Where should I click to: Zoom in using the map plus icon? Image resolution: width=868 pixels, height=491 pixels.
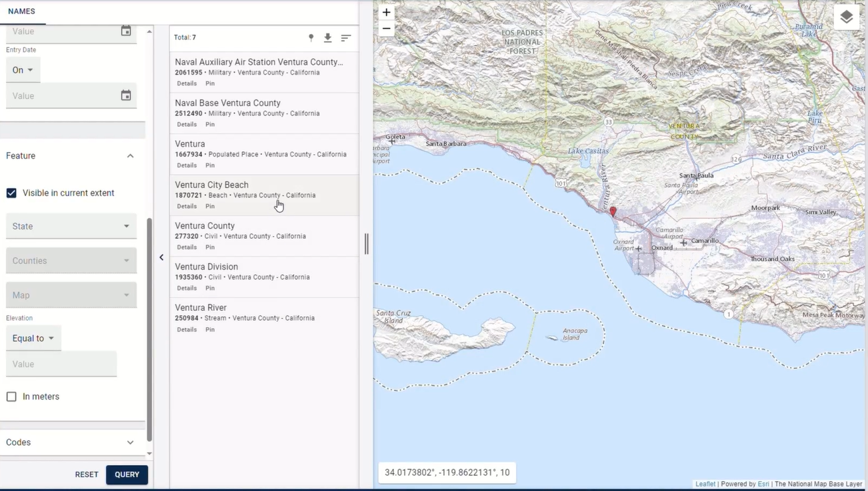(x=386, y=12)
